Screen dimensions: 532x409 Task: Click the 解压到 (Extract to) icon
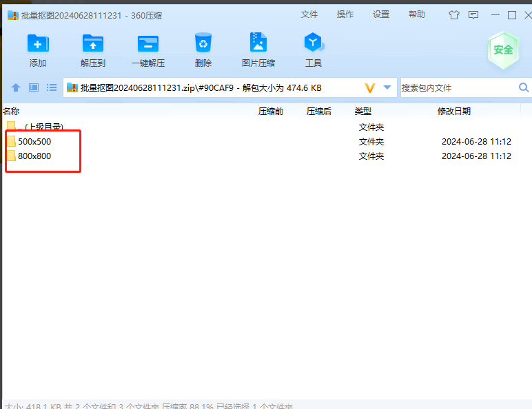(93, 43)
